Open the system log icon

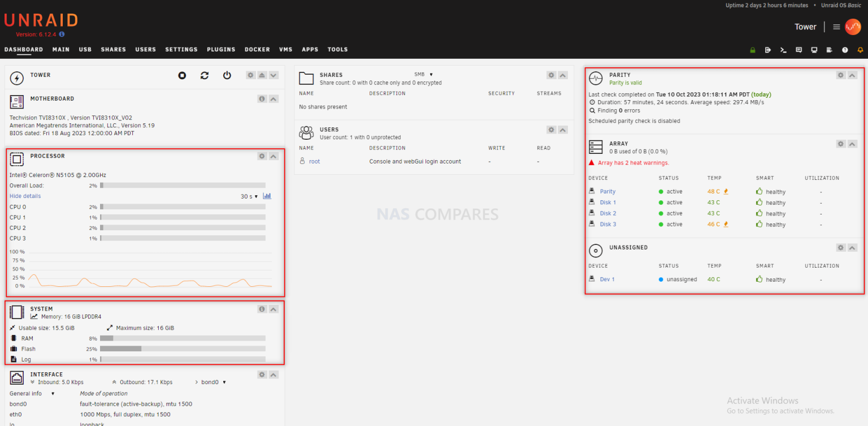pos(829,50)
